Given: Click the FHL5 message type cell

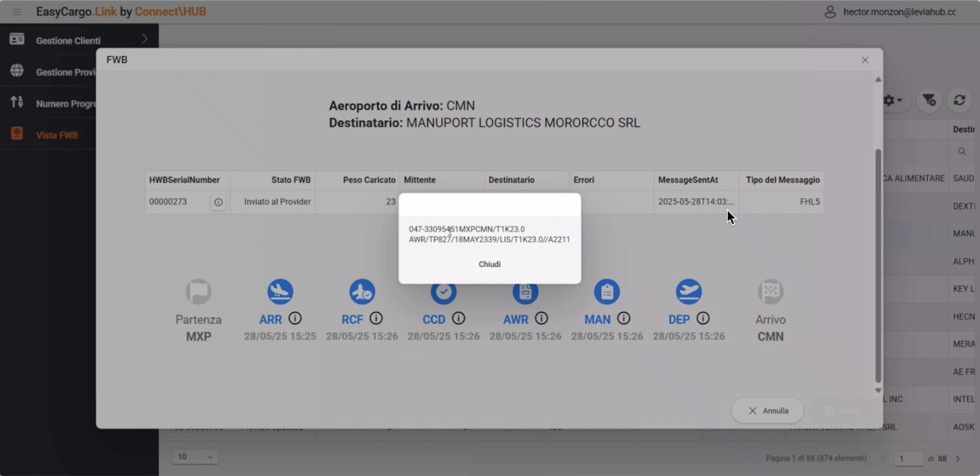Looking at the screenshot, I should tap(781, 202).
